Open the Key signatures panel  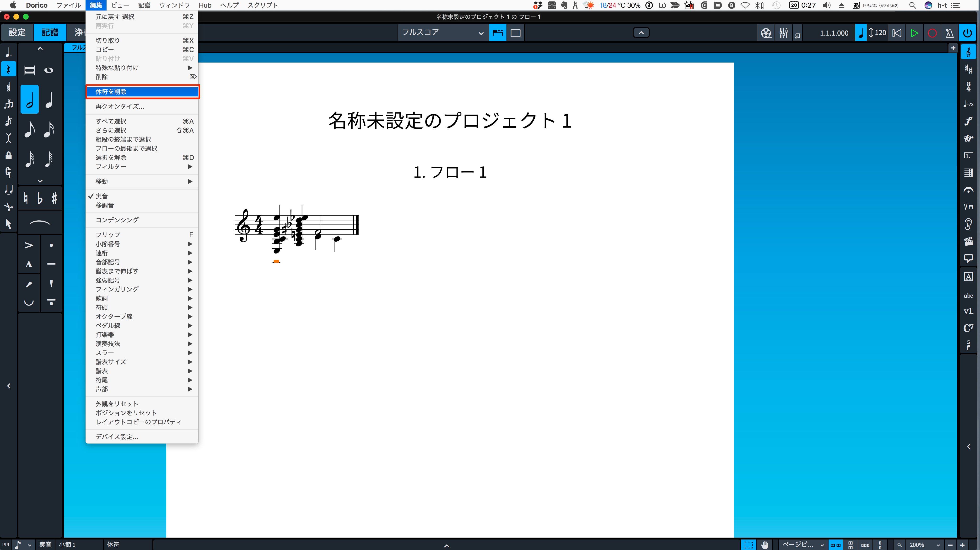coord(969,69)
